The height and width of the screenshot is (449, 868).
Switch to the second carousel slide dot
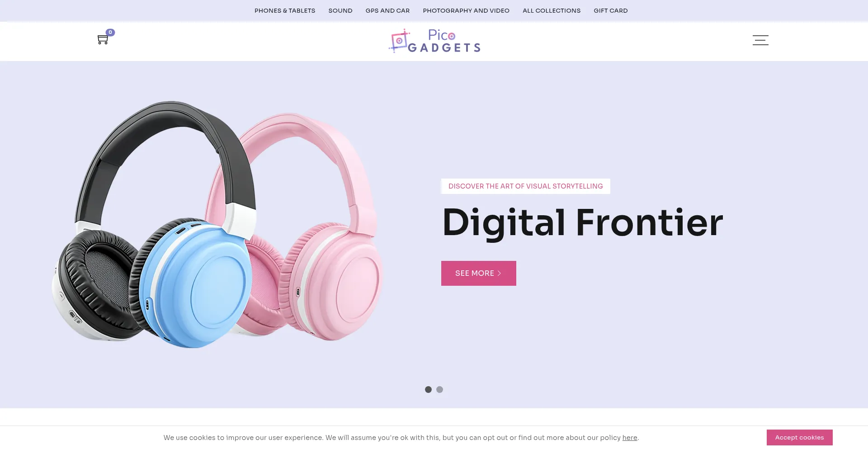pos(439,389)
